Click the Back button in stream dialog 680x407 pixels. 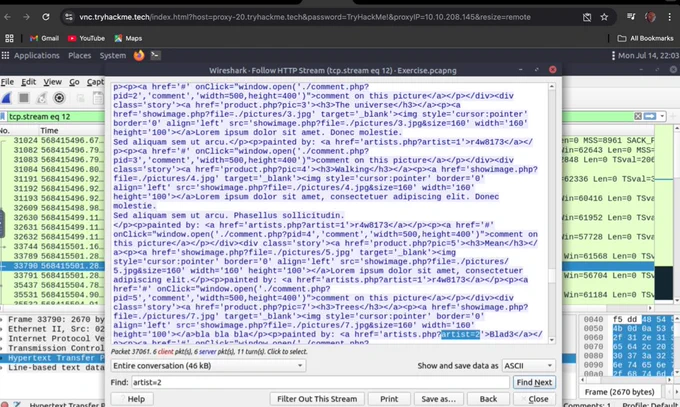(x=488, y=399)
